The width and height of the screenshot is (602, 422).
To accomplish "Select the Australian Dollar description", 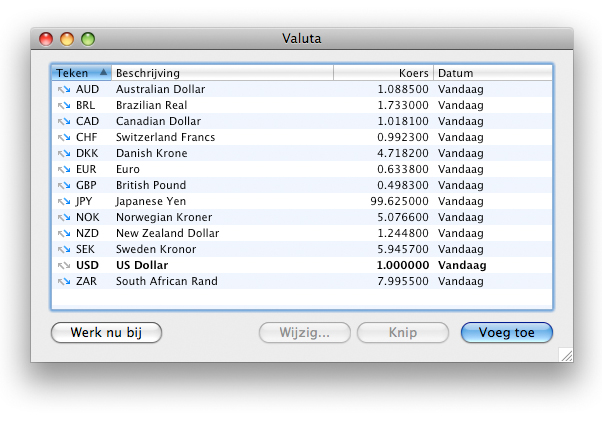I will (160, 89).
